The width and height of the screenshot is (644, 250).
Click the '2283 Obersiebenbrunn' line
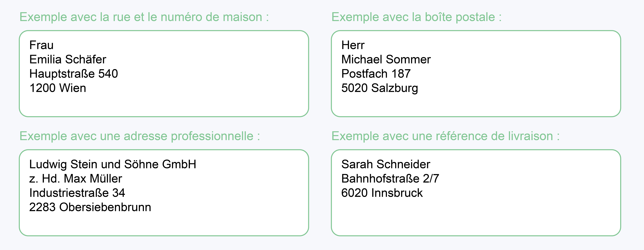tap(90, 207)
